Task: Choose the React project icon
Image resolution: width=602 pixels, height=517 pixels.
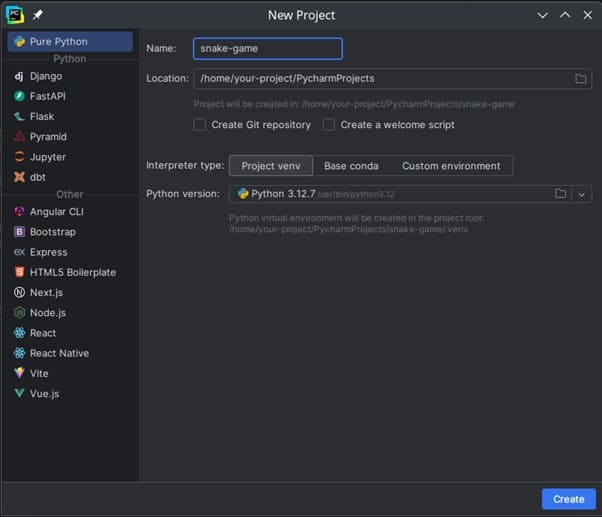Action: [19, 333]
